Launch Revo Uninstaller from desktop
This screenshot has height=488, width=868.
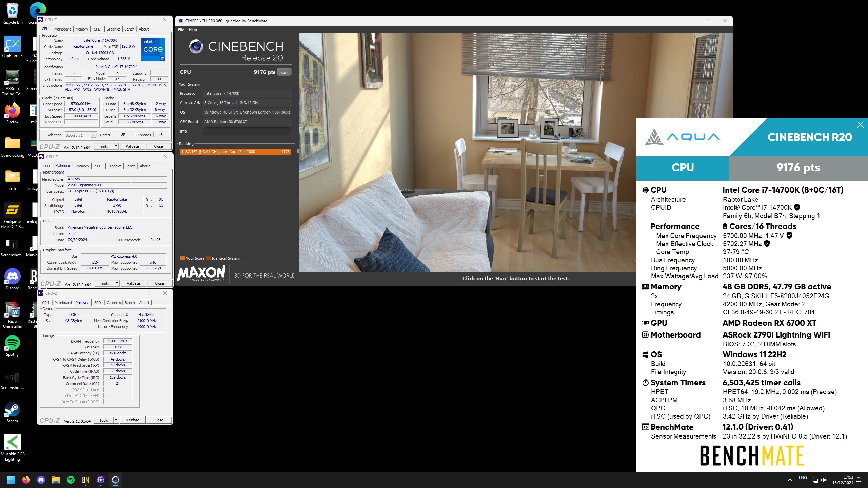12,315
